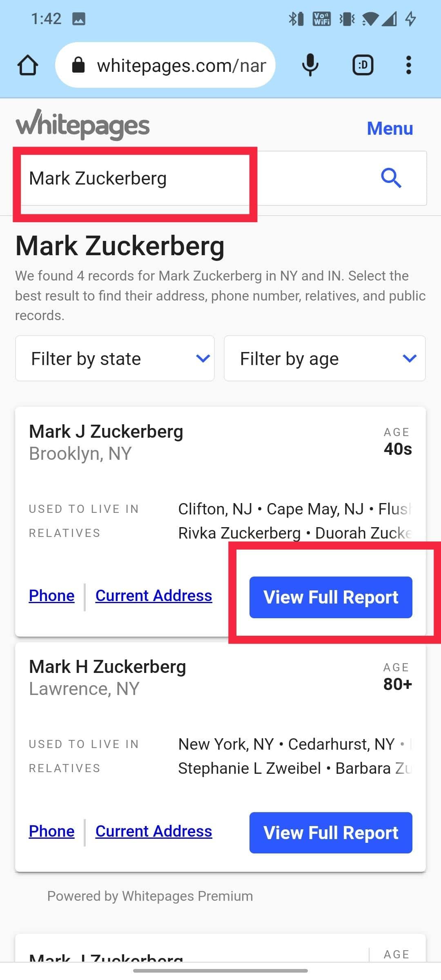Tap the screenshot notification icon in status bar
The height and width of the screenshot is (980, 441).
[x=79, y=19]
